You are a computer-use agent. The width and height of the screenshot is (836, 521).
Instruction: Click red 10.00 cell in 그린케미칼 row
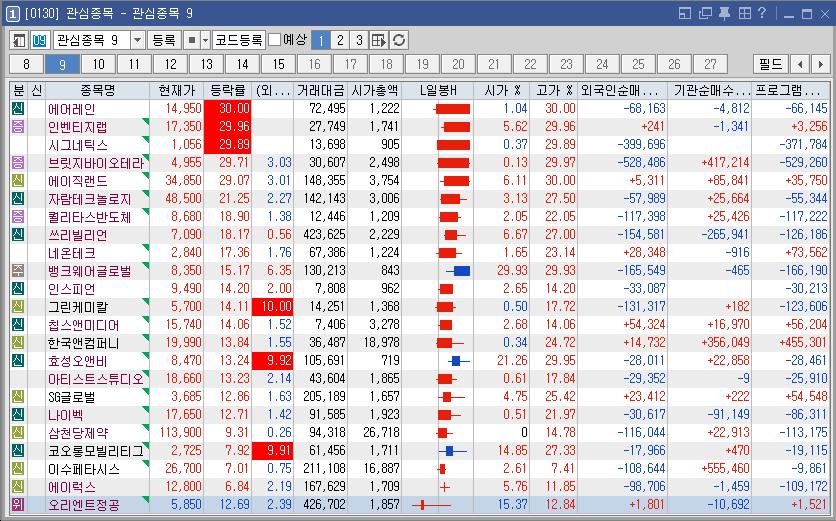[272, 307]
